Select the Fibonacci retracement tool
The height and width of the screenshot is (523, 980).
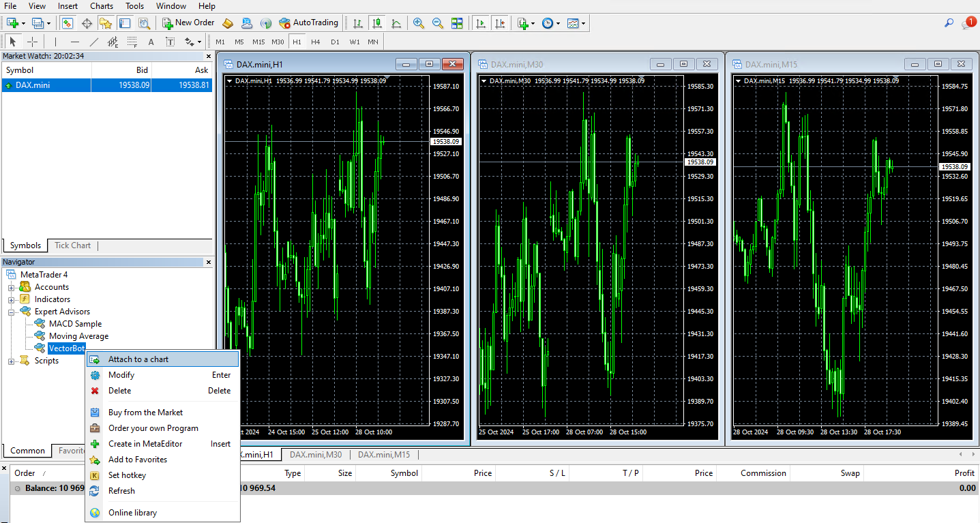pyautogui.click(x=132, y=42)
